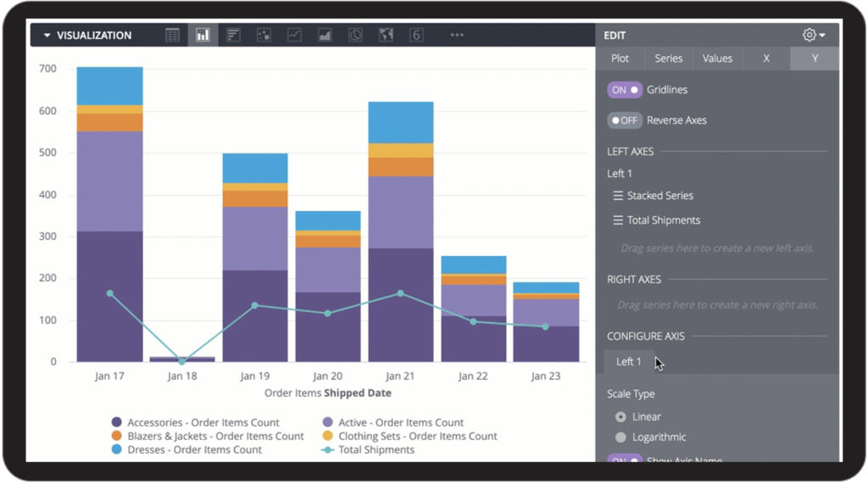This screenshot has width=868, height=484.
Task: Click Stacked Series drag handle
Action: click(x=618, y=196)
